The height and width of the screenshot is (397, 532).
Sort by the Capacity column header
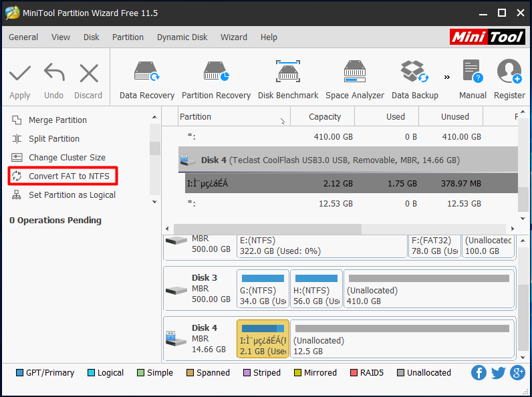tap(322, 117)
